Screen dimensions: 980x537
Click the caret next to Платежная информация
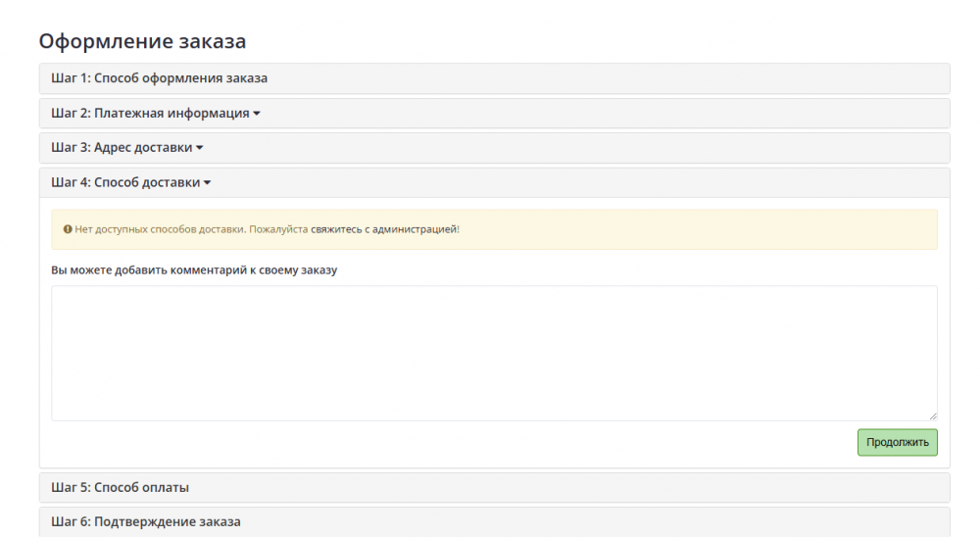pos(256,114)
